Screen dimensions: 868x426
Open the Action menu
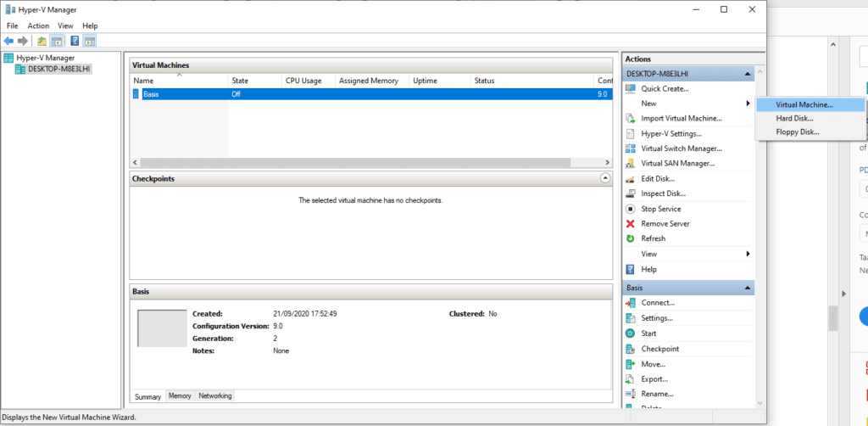pos(38,25)
